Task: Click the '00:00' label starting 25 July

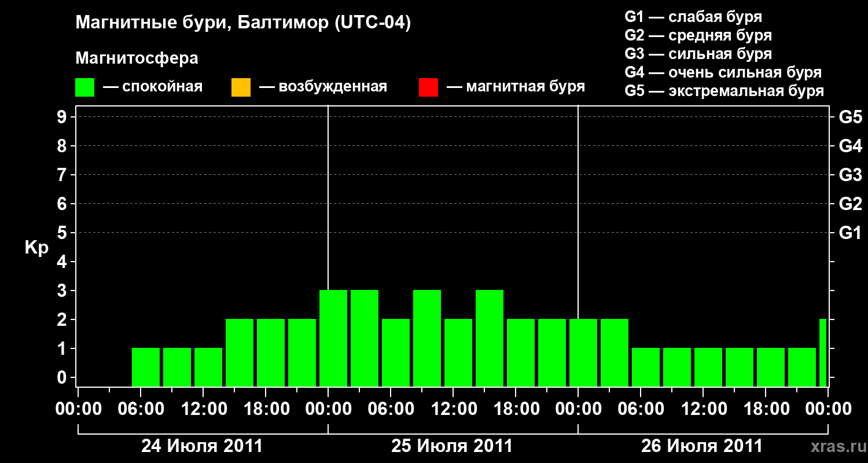Action: pos(328,409)
